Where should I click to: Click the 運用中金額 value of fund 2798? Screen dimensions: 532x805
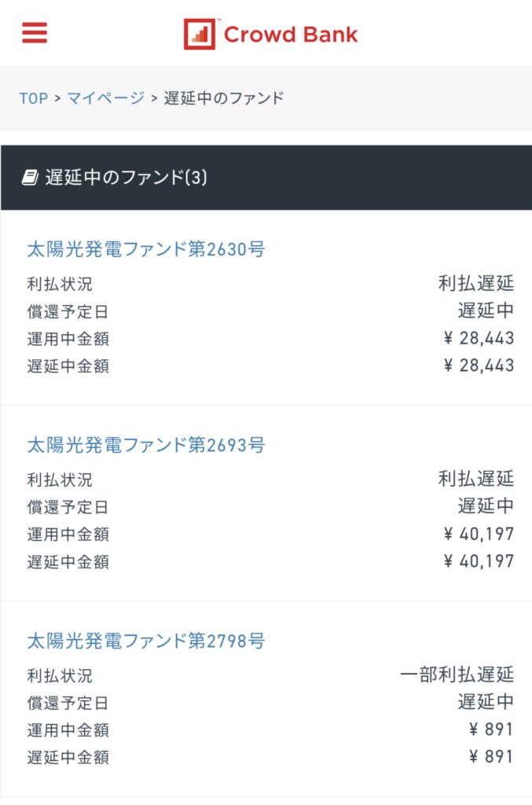pyautogui.click(x=490, y=730)
